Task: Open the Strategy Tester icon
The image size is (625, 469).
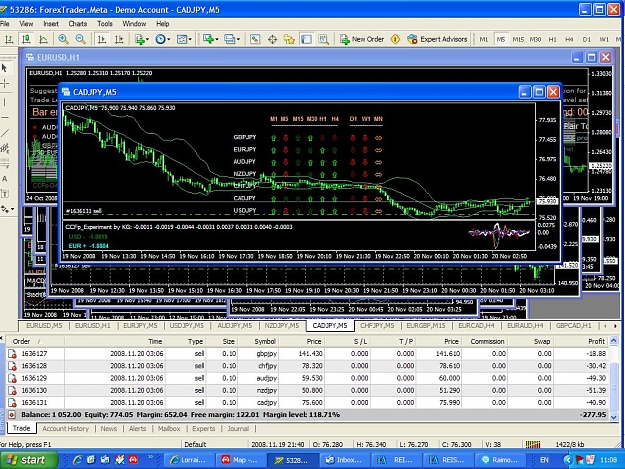Action: (x=323, y=39)
